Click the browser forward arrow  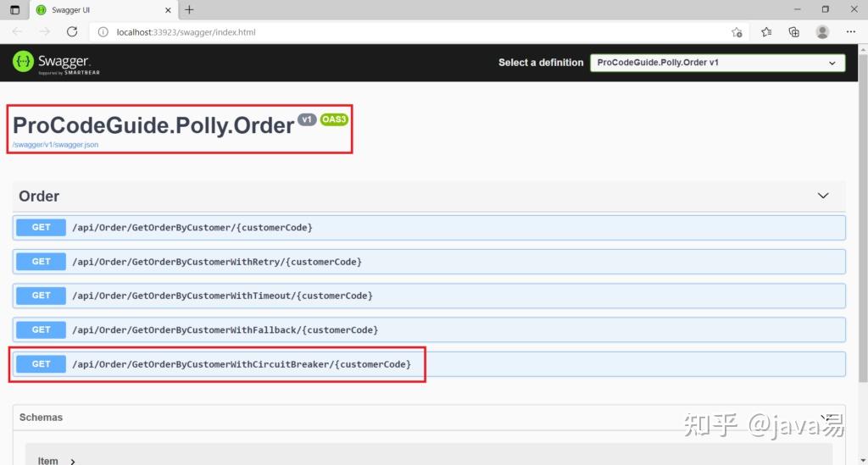coord(45,32)
